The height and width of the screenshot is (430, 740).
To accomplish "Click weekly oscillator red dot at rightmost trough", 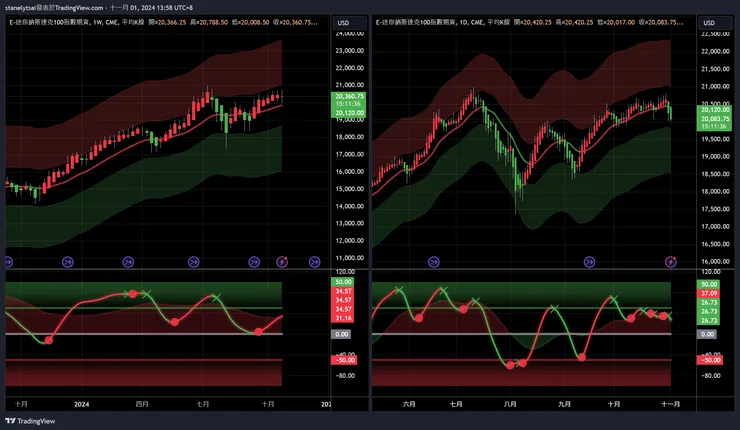I will (258, 332).
